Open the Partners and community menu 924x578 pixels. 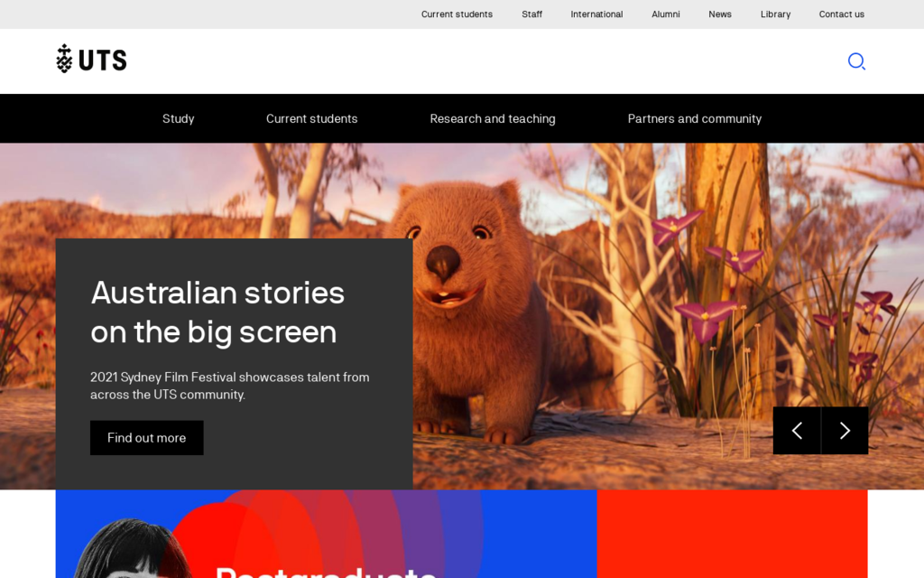tap(695, 118)
